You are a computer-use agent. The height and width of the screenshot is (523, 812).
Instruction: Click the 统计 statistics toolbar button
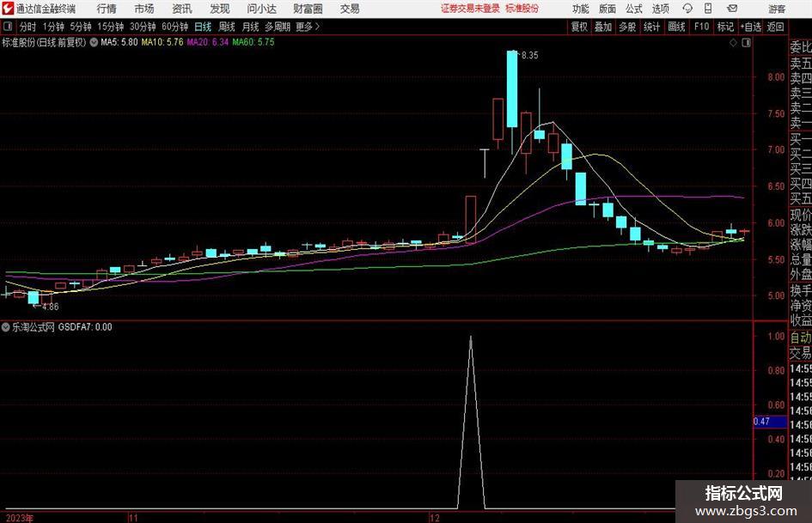coord(651,27)
